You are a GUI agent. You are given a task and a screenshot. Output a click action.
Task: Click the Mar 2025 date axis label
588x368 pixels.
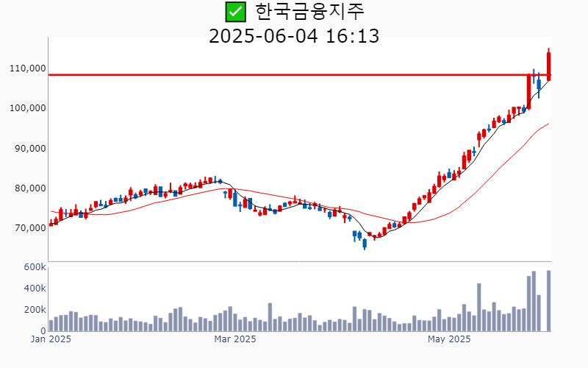tap(235, 339)
